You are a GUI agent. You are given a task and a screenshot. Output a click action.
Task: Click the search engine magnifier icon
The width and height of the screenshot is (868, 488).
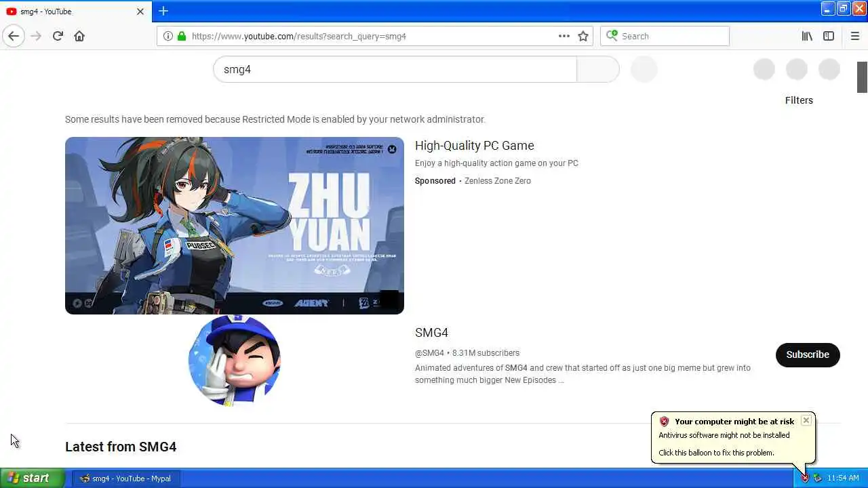612,36
